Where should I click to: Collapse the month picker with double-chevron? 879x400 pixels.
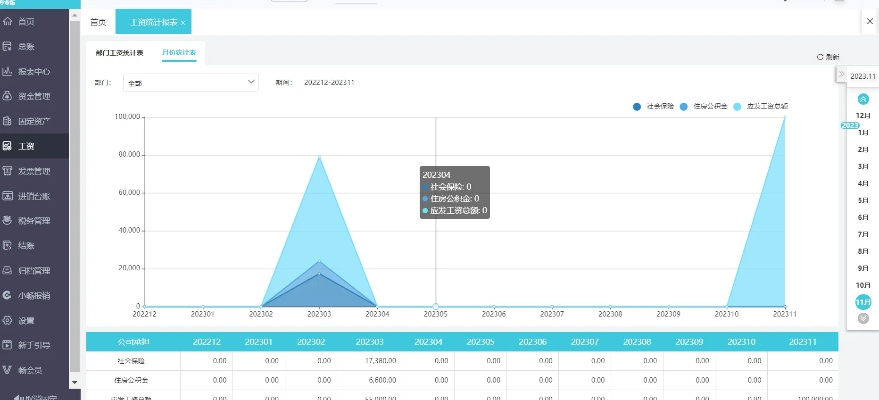[841, 76]
